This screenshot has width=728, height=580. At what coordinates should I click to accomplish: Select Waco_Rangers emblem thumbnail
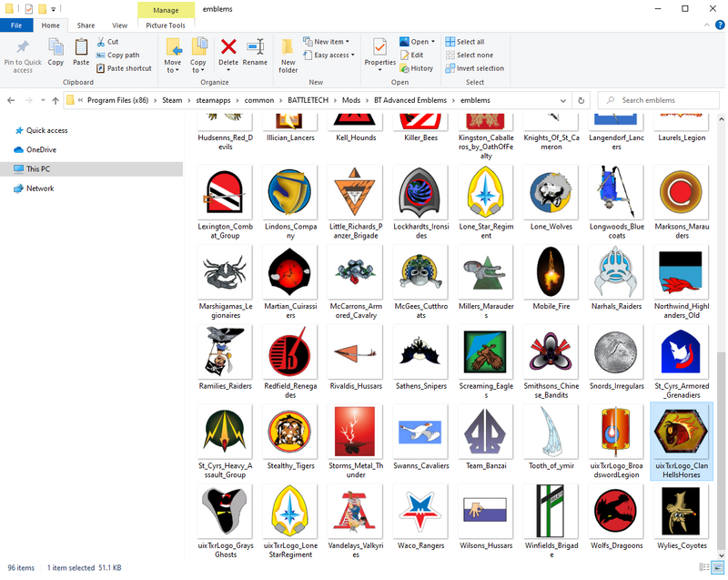pos(420,513)
